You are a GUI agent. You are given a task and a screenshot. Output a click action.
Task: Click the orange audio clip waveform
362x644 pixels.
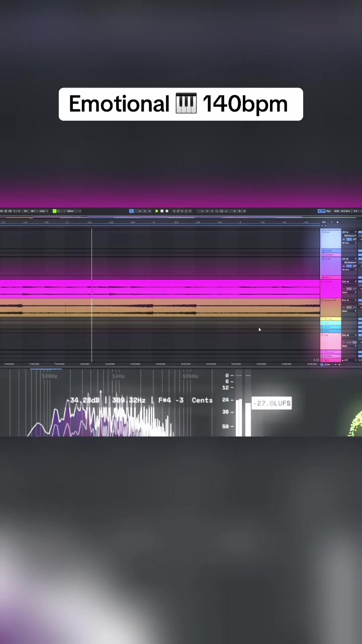(160, 308)
